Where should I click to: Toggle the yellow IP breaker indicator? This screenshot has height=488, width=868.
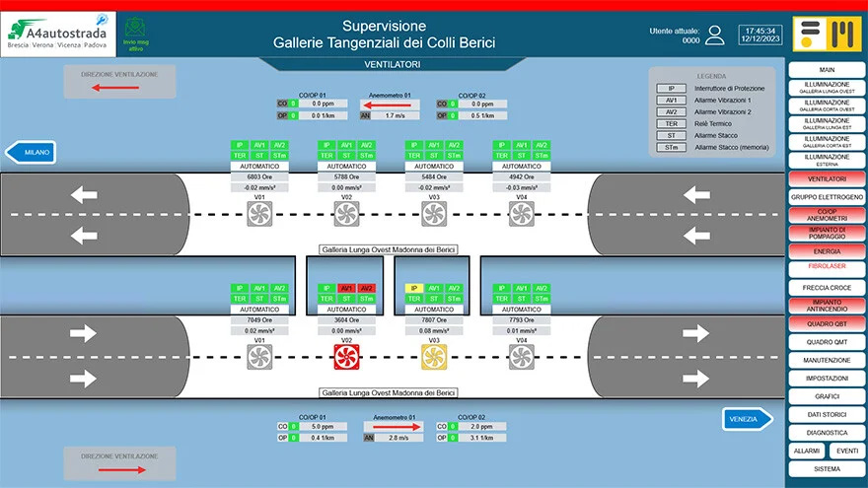pyautogui.click(x=414, y=288)
